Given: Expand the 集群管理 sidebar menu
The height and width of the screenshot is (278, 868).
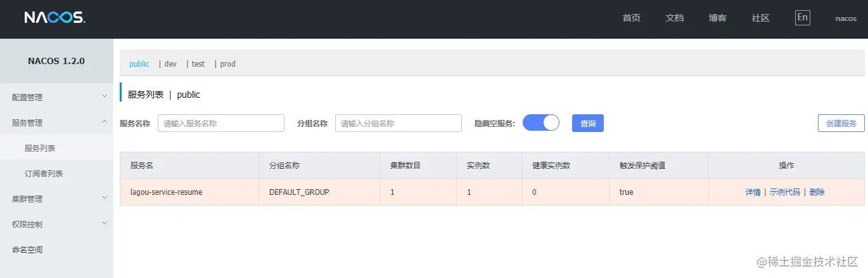Looking at the screenshot, I should point(56,199).
